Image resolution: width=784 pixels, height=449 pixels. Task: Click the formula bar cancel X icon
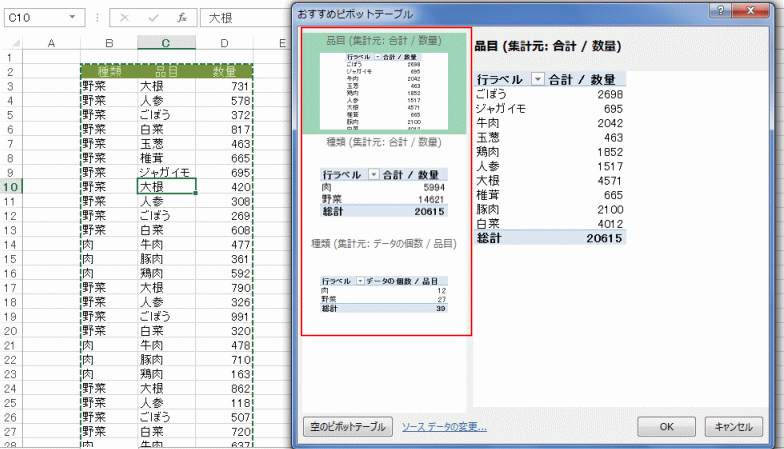pyautogui.click(x=124, y=18)
